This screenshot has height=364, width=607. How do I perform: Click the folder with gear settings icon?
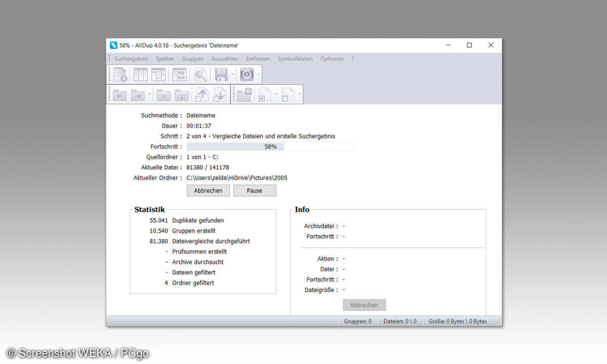(244, 95)
